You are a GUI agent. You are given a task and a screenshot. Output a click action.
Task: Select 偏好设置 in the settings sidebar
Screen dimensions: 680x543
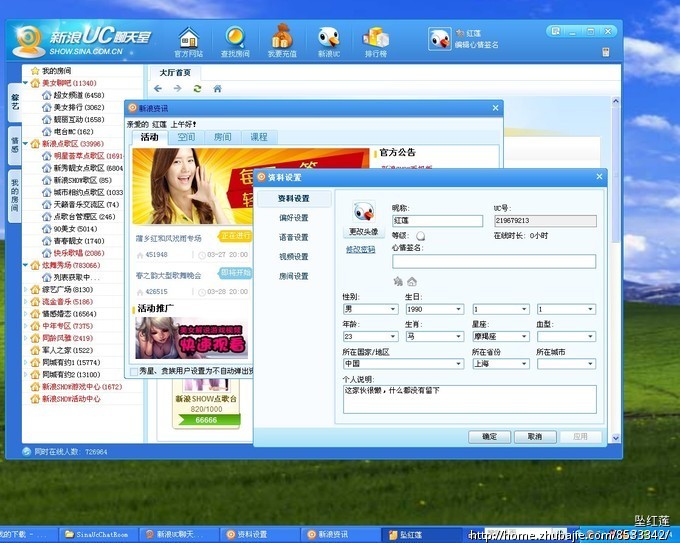click(x=294, y=218)
